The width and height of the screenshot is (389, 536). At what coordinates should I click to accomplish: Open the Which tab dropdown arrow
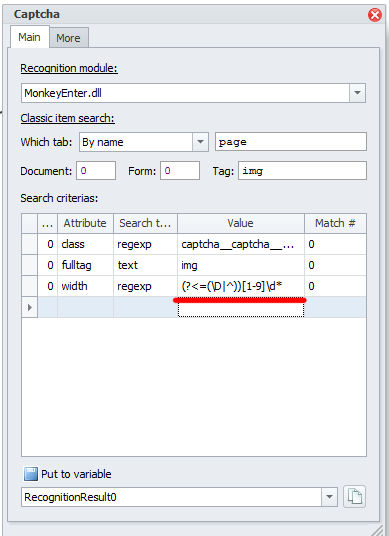[x=200, y=142]
